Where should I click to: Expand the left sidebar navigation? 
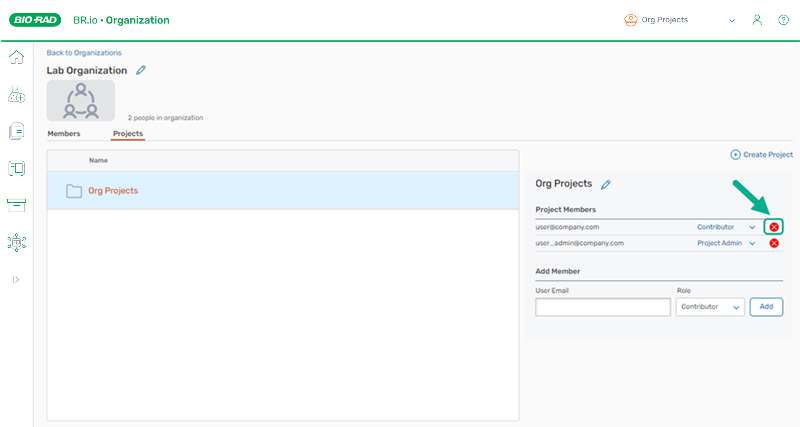tap(16, 279)
